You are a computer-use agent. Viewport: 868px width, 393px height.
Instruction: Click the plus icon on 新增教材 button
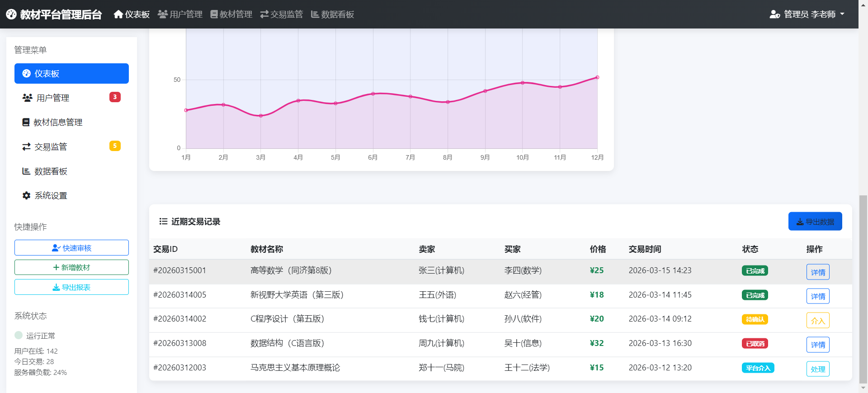coord(56,267)
